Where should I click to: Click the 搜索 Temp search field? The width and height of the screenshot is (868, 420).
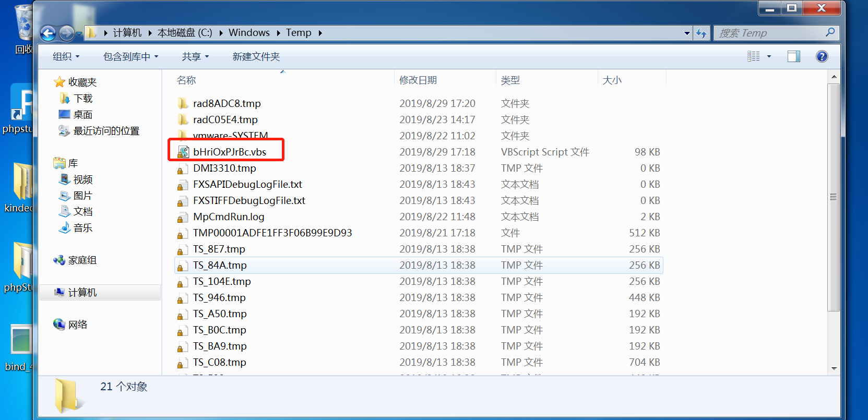click(x=767, y=33)
